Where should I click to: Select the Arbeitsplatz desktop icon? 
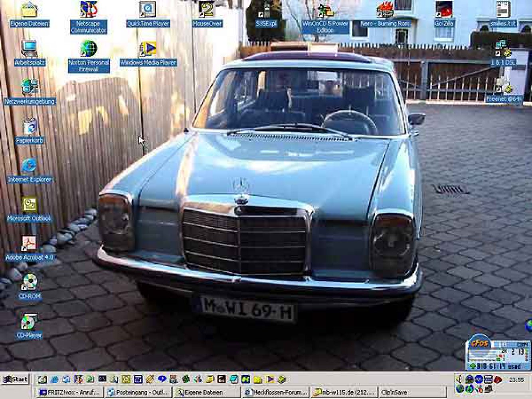(x=30, y=53)
